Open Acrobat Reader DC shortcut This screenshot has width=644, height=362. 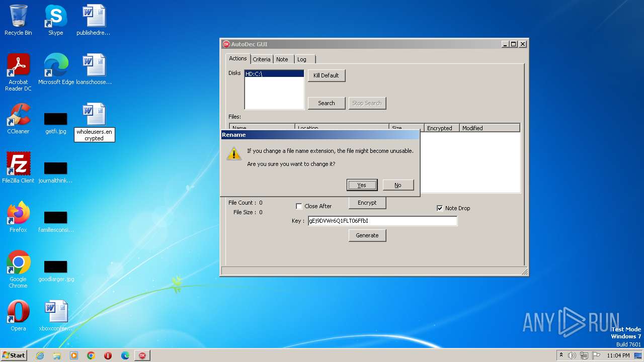click(x=18, y=72)
